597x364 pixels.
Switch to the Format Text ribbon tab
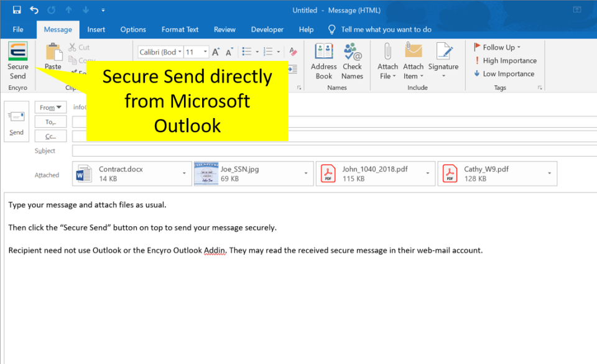(x=180, y=29)
